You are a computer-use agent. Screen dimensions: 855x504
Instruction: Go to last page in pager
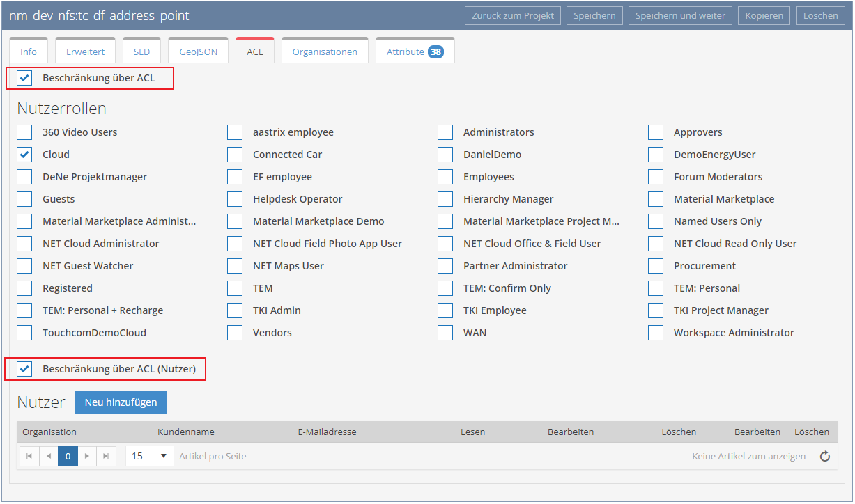(x=106, y=457)
